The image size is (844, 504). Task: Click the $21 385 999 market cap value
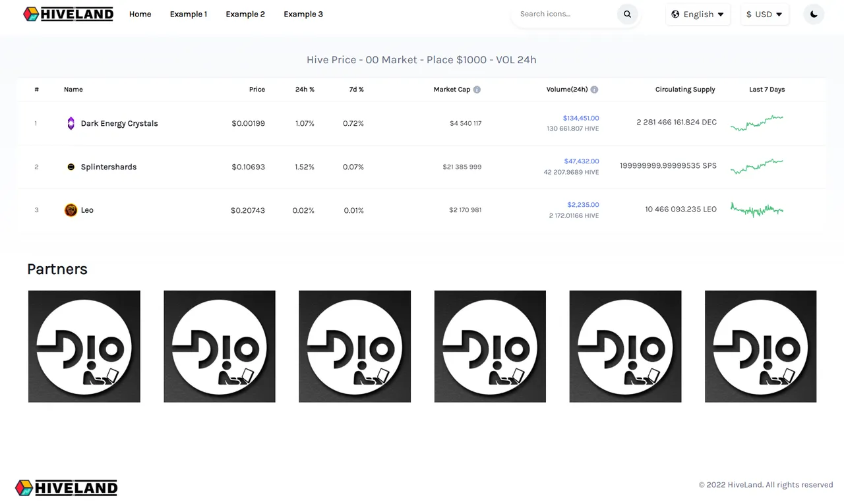pos(462,167)
